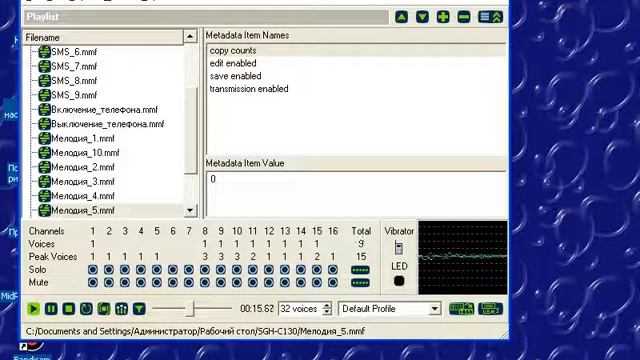Select Выключение_телефона.mmf in the playlist
This screenshot has height=360, width=640.
pos(107,124)
